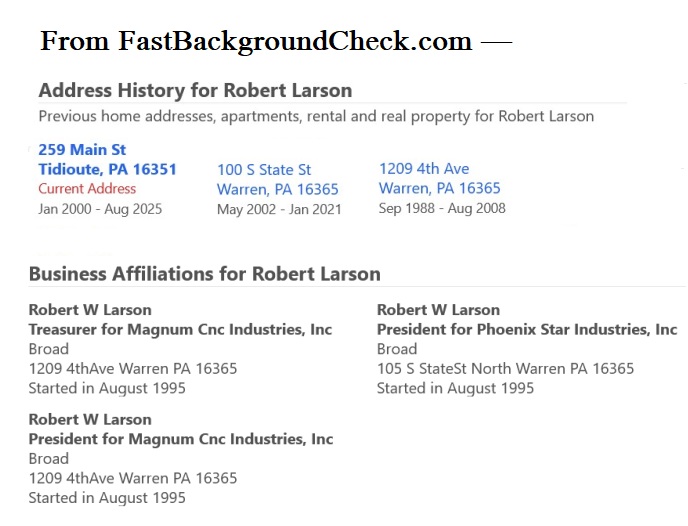Click the May 2002 - Jan 2021 date range

coord(279,209)
